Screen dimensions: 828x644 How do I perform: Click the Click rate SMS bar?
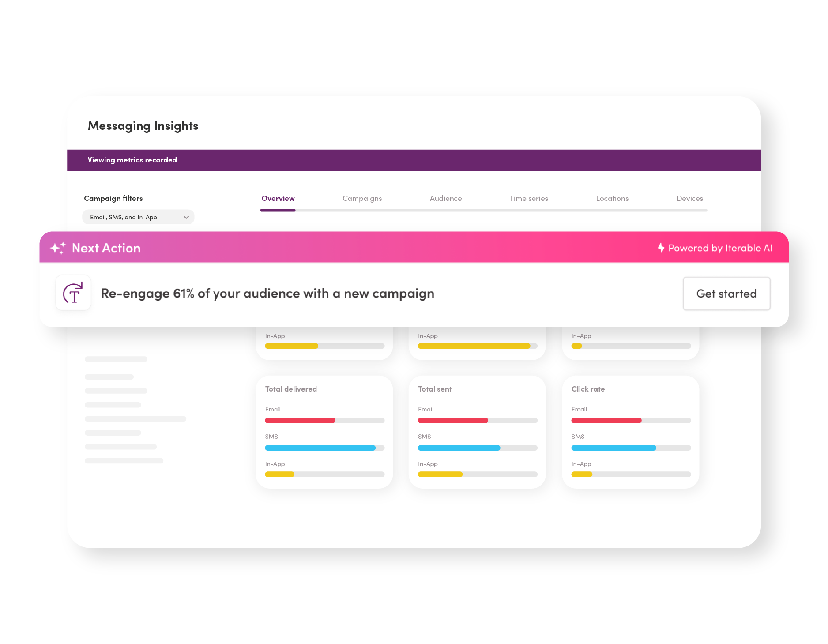tap(631, 448)
